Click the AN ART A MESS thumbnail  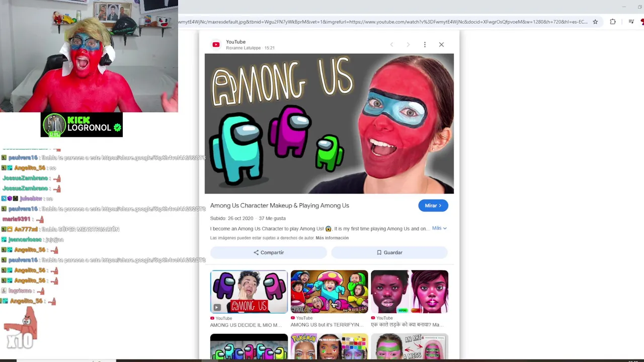coord(410,346)
